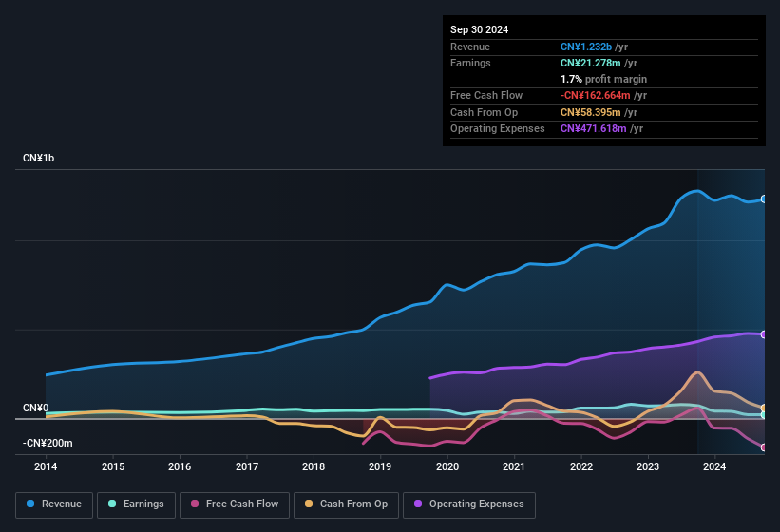Click the 2023 x-axis label

[x=648, y=466]
